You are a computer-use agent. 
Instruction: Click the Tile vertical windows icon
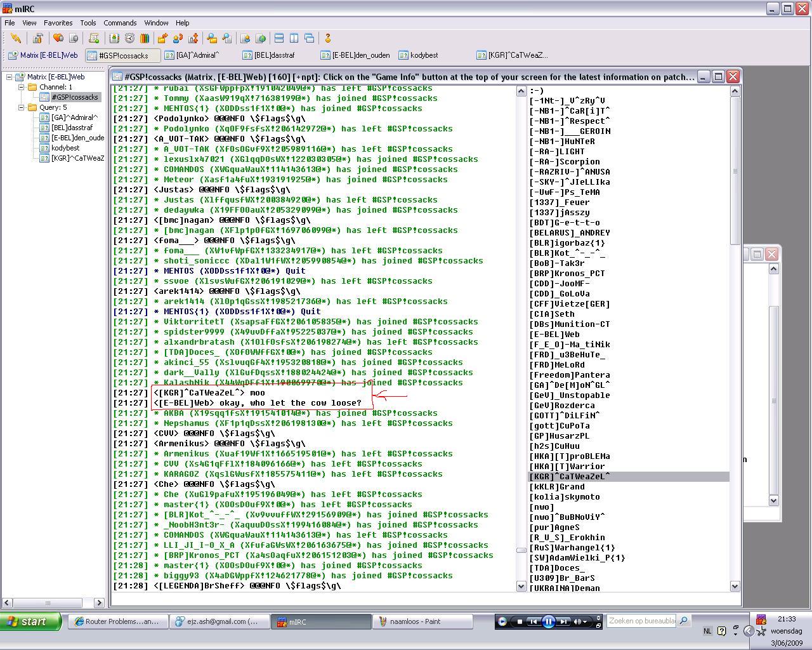pos(294,39)
